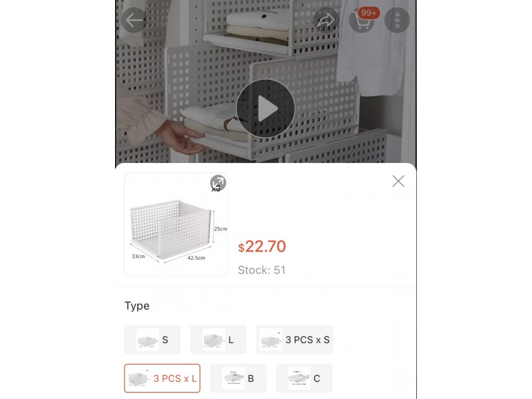
Task: Open the shopping cart with 99+ badge
Action: click(x=362, y=20)
